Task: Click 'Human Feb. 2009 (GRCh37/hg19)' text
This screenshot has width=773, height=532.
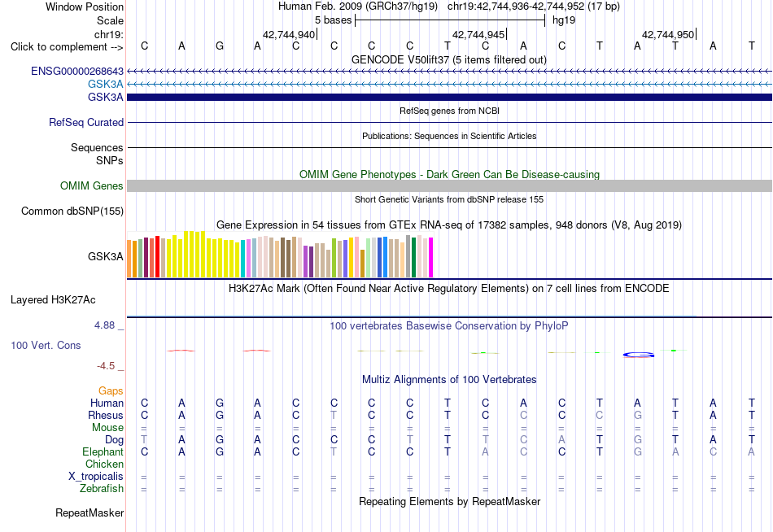Action: pyautogui.click(x=360, y=7)
